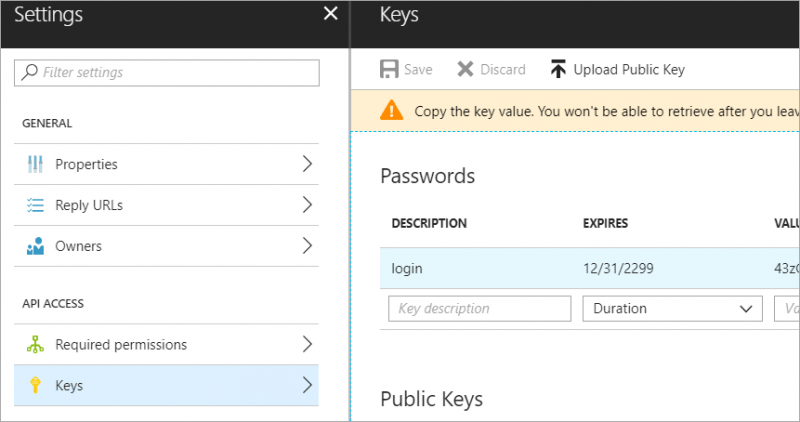
Task: Click the API ACCESS section heading
Action: click(53, 304)
